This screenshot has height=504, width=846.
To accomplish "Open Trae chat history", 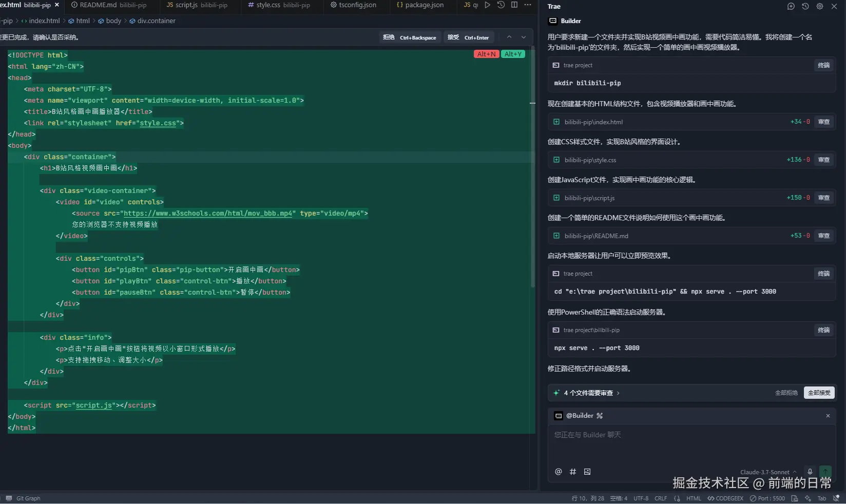I will point(805,6).
